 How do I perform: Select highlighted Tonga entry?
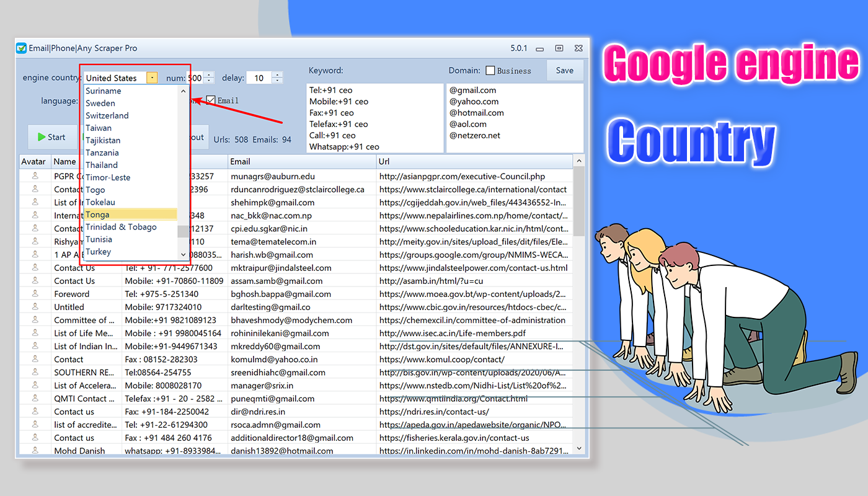pyautogui.click(x=131, y=215)
